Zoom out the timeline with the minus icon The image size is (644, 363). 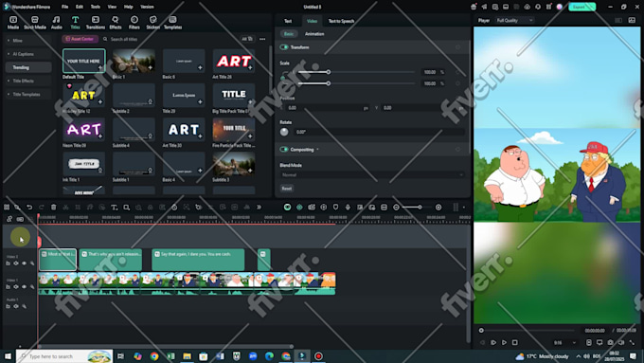[x=396, y=208]
